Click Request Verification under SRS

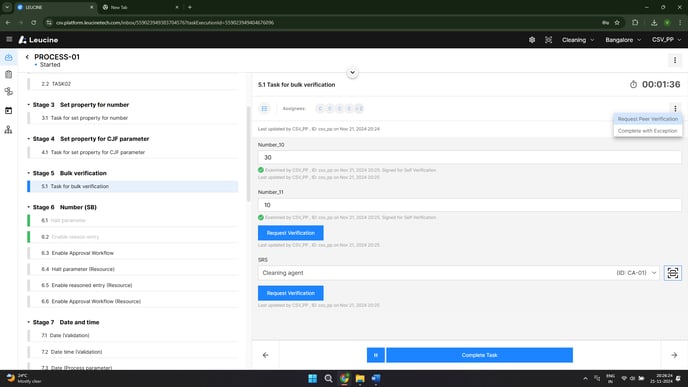point(290,293)
